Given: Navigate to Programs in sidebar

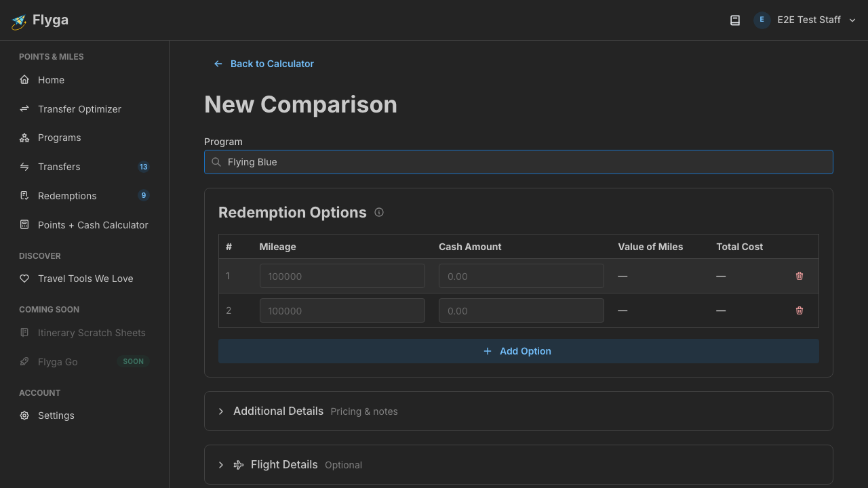Looking at the screenshot, I should (x=84, y=138).
